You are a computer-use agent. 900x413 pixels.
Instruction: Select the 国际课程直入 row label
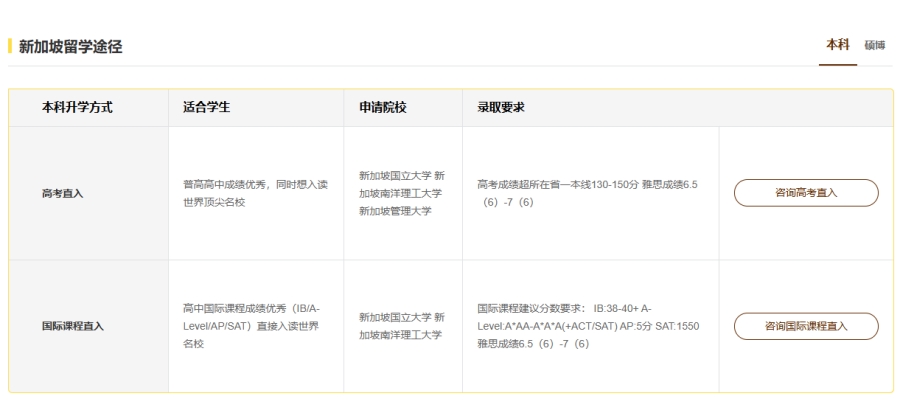[x=72, y=326]
